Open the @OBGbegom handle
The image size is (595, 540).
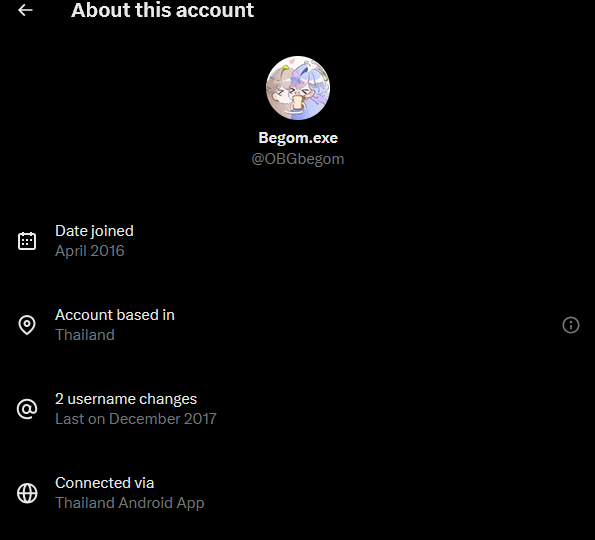click(x=298, y=159)
